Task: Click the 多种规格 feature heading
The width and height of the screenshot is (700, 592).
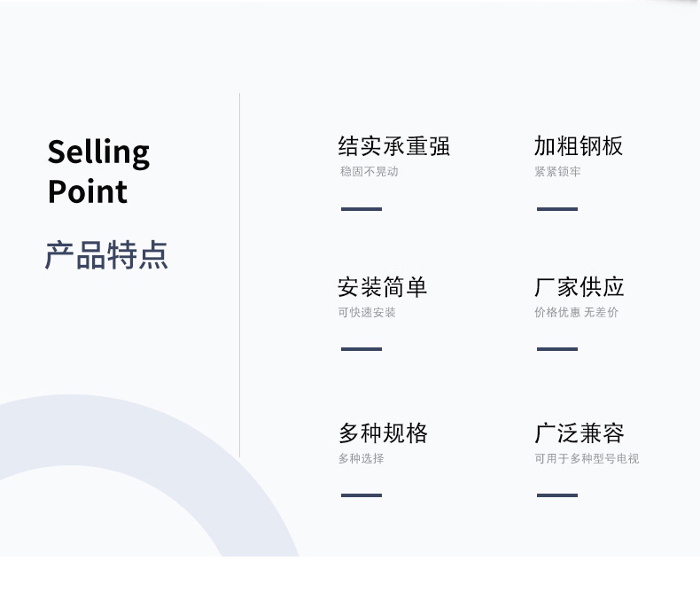Action: click(x=383, y=433)
